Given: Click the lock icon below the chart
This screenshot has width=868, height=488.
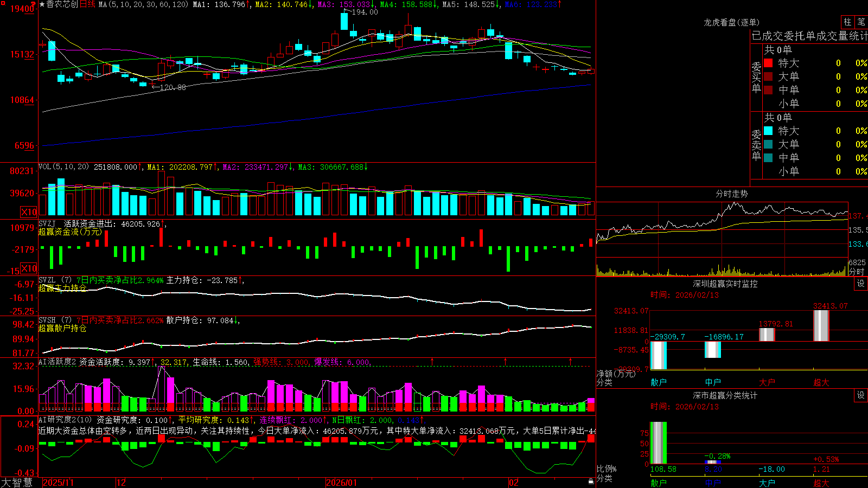Looking at the screenshot, I should 591,481.
